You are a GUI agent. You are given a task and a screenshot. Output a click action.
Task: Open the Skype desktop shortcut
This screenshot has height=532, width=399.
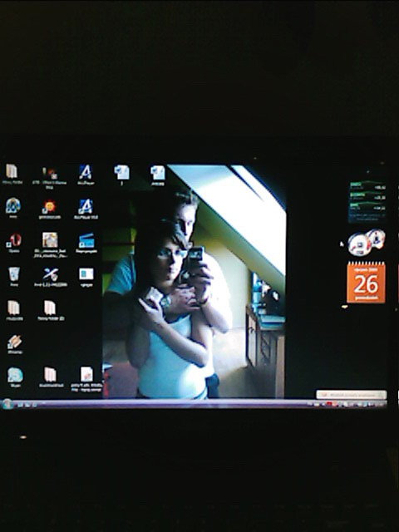click(15, 375)
